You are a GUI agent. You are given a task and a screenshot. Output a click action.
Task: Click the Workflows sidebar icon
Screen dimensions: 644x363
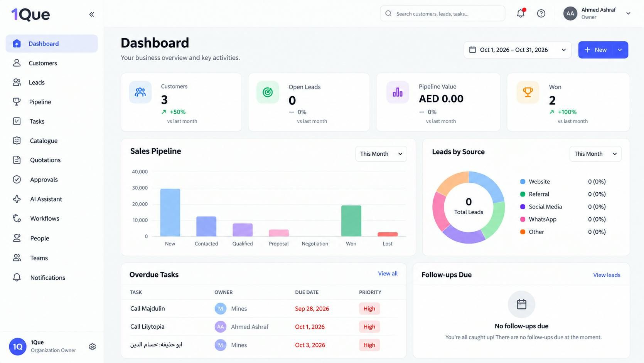click(x=17, y=218)
